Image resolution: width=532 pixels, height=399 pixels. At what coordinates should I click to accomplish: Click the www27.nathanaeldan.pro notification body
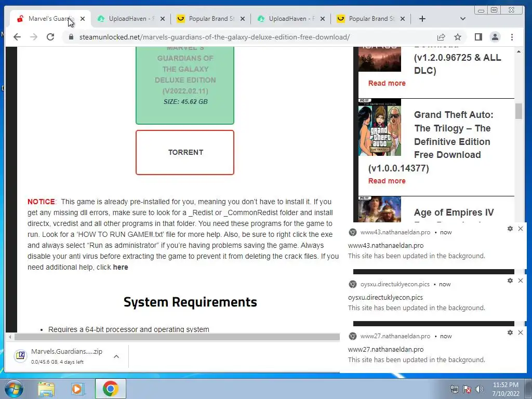433,350
